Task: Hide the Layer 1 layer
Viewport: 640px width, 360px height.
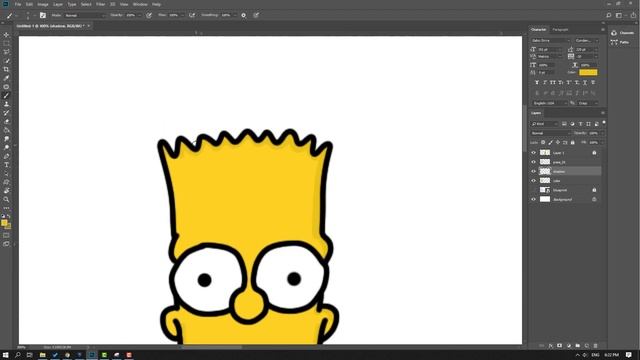Action: tap(533, 153)
